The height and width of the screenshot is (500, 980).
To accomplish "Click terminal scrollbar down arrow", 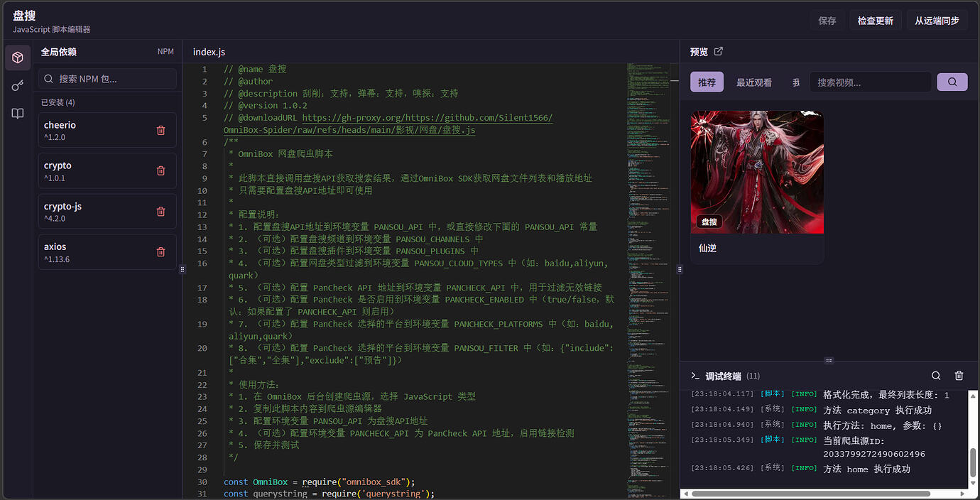I will coord(973,484).
